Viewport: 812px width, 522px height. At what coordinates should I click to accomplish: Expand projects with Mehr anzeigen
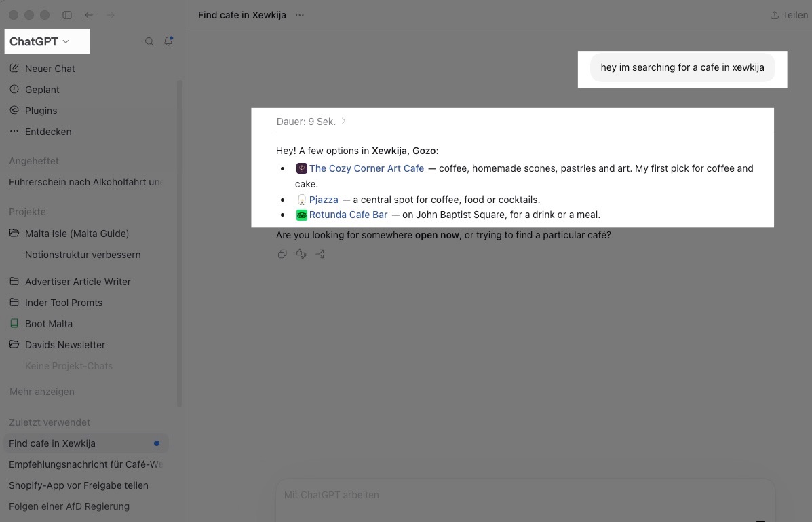click(x=42, y=392)
